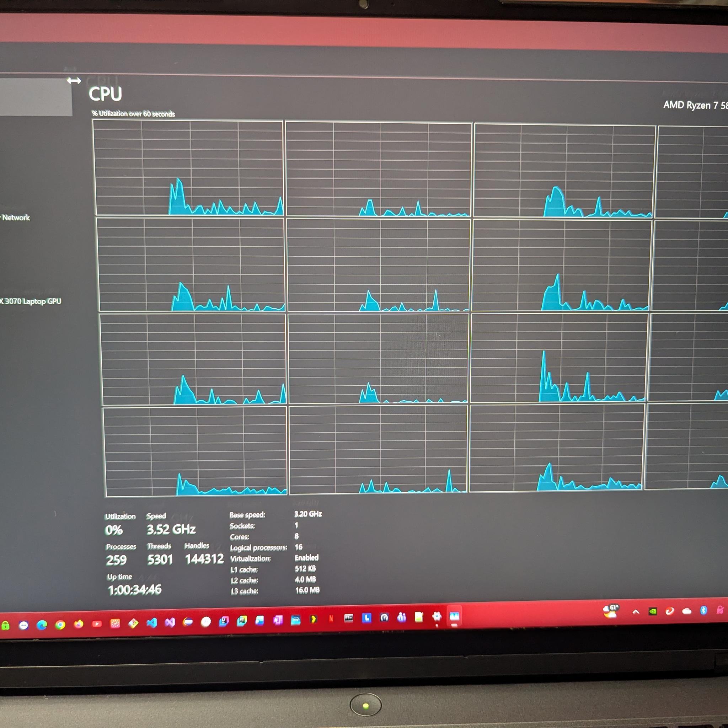Open the pink lock tray icon
This screenshot has height=728, width=728.
[720, 610]
